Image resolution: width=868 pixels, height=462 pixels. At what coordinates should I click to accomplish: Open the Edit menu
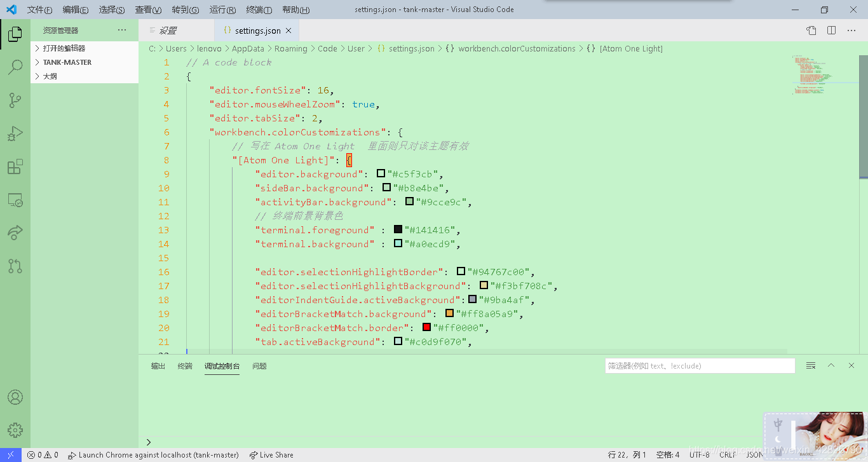point(76,10)
